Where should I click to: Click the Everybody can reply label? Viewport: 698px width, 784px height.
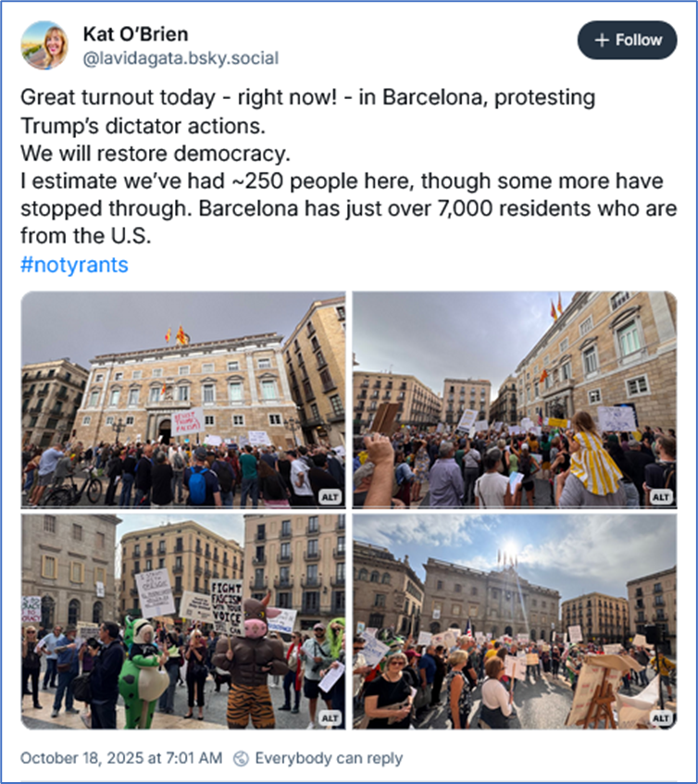click(329, 758)
